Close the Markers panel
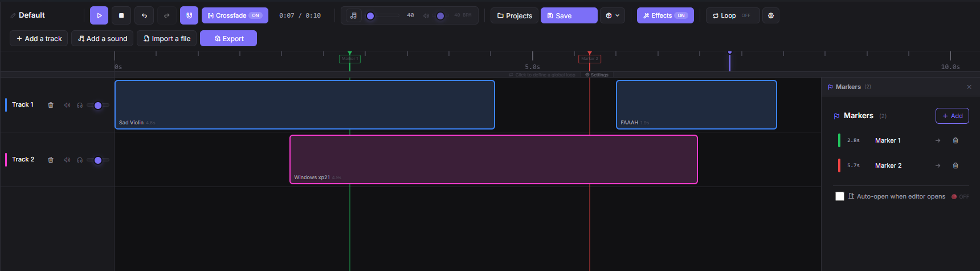This screenshot has height=271, width=980. [x=969, y=87]
